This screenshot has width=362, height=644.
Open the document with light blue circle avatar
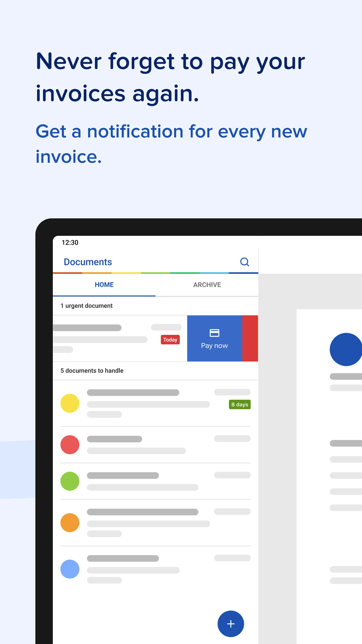click(x=156, y=569)
